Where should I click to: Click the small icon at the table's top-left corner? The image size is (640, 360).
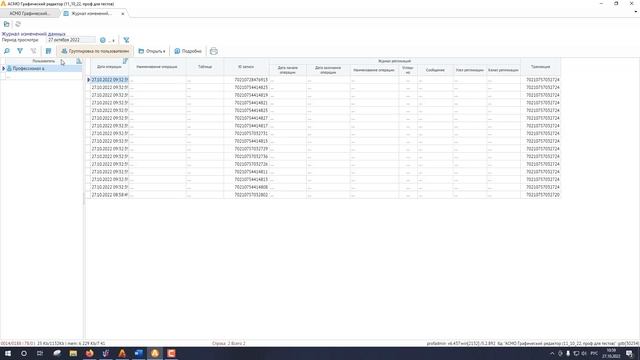click(x=125, y=61)
